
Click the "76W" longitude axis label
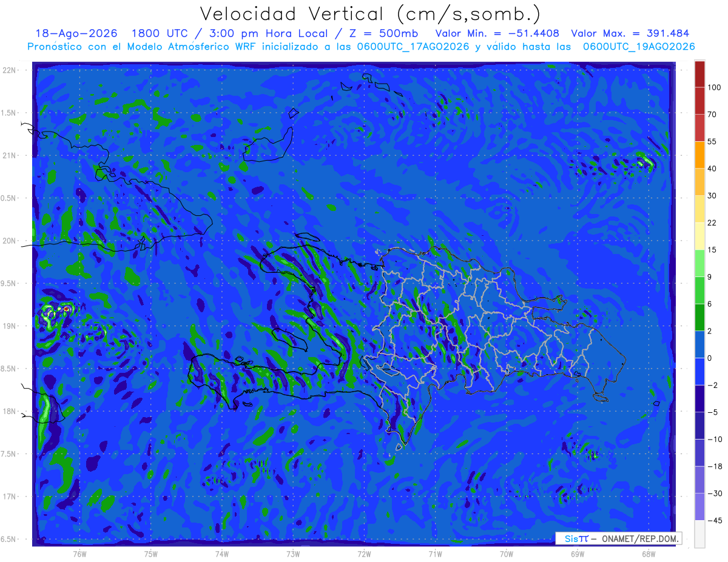(79, 554)
